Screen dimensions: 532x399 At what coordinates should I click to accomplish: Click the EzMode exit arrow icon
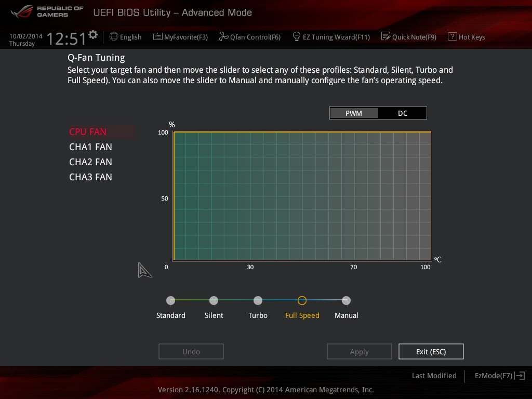520,376
